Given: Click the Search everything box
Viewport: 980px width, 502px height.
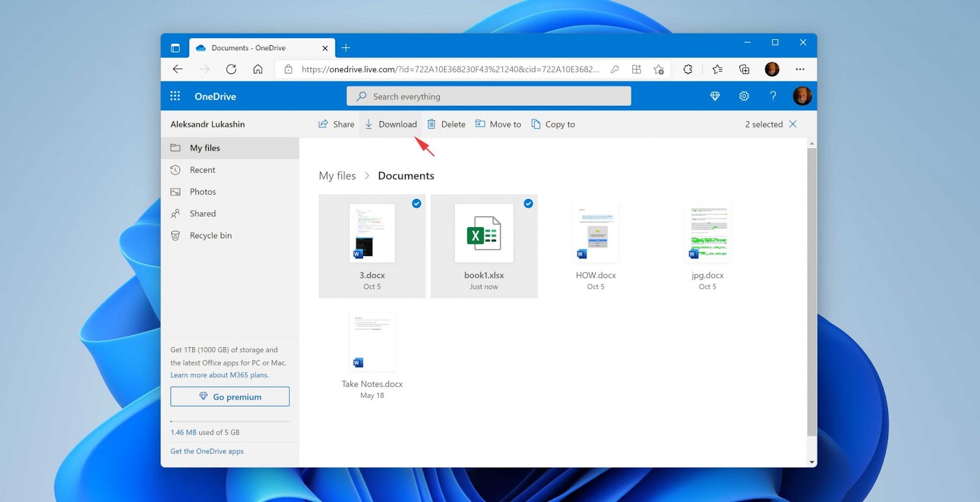Looking at the screenshot, I should pos(489,96).
